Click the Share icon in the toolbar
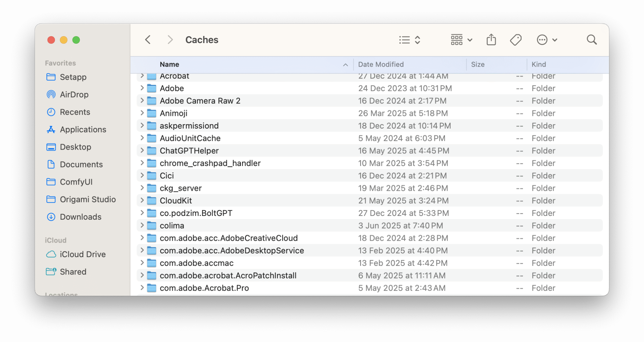Viewport: 644px width, 342px height. point(491,40)
